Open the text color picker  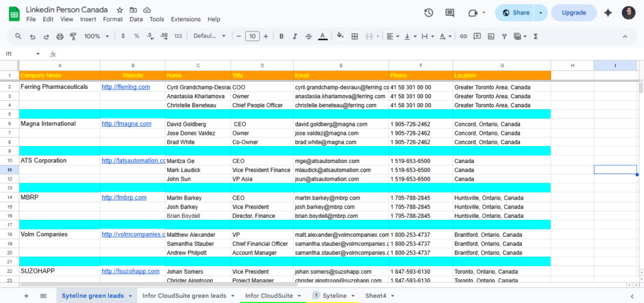click(x=323, y=36)
